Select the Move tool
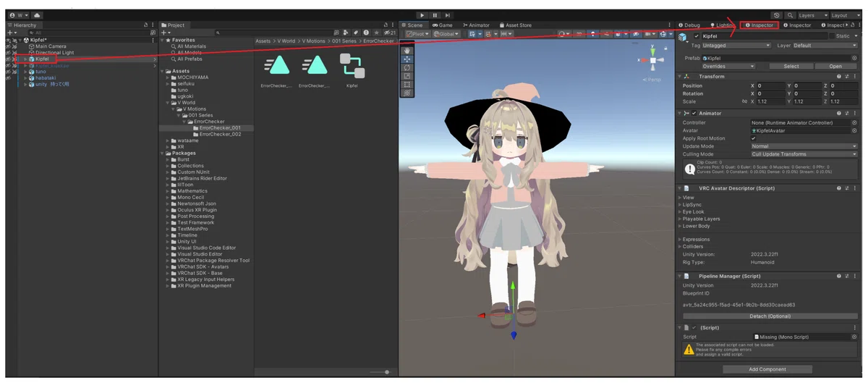This screenshot has width=868, height=383. (x=407, y=59)
